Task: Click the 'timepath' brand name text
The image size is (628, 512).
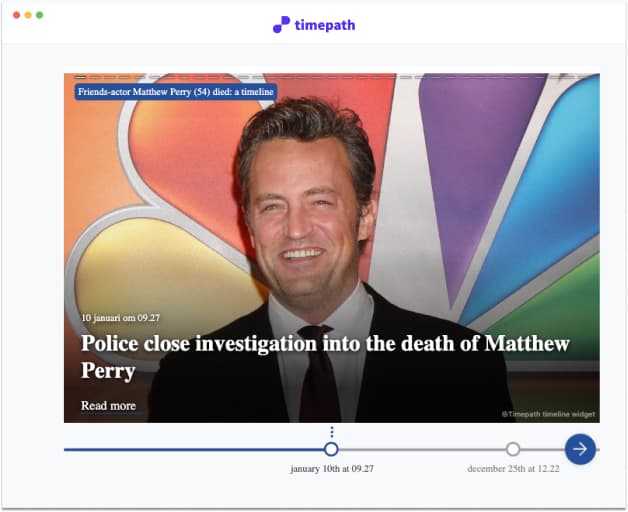Action: click(325, 25)
